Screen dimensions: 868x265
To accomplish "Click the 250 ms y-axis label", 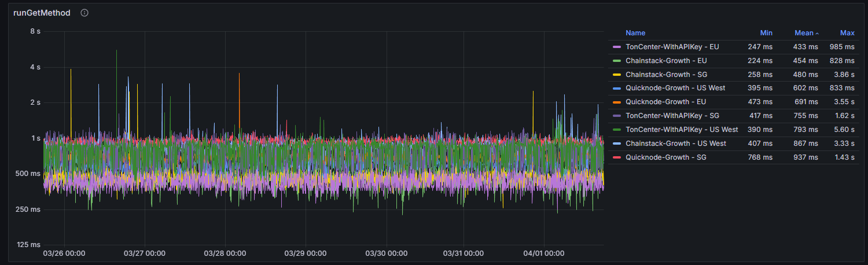I will click(x=28, y=209).
